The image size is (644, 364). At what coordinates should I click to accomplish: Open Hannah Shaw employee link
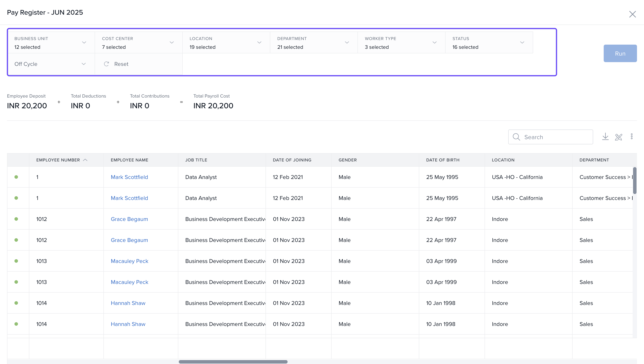pos(128,303)
